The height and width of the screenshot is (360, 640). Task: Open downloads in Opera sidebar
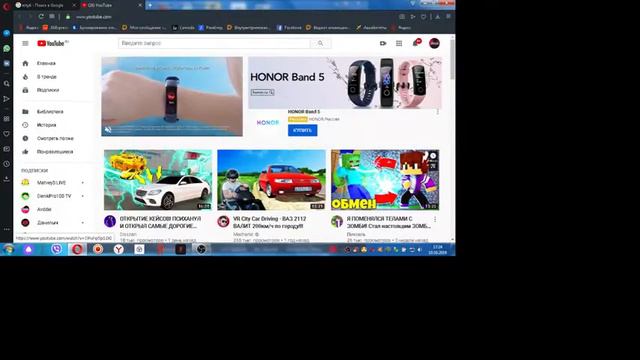point(7,179)
